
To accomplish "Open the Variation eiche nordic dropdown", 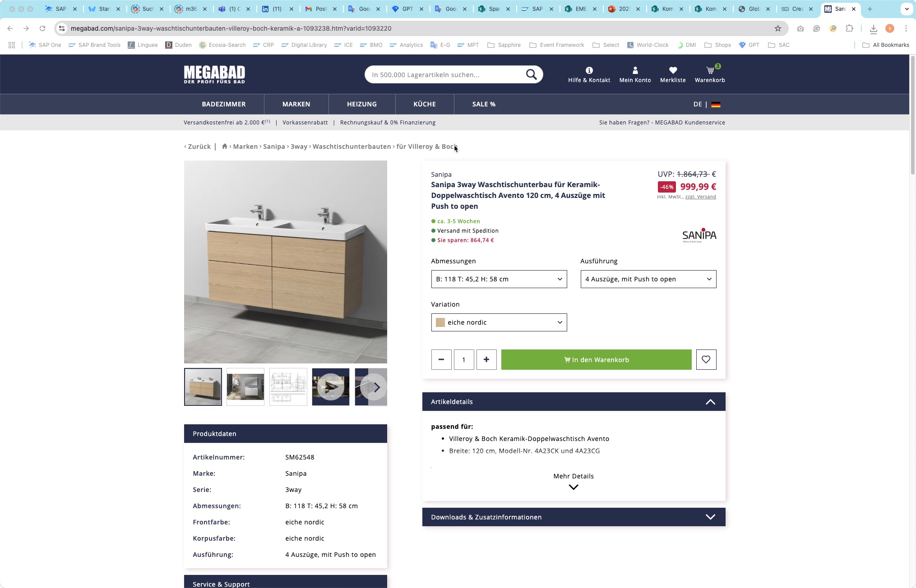I will (499, 322).
